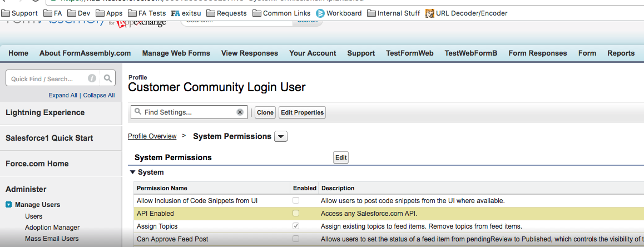Clear the Find Settings field with X icon
Viewport: 644px width, 247px height.
point(240,112)
